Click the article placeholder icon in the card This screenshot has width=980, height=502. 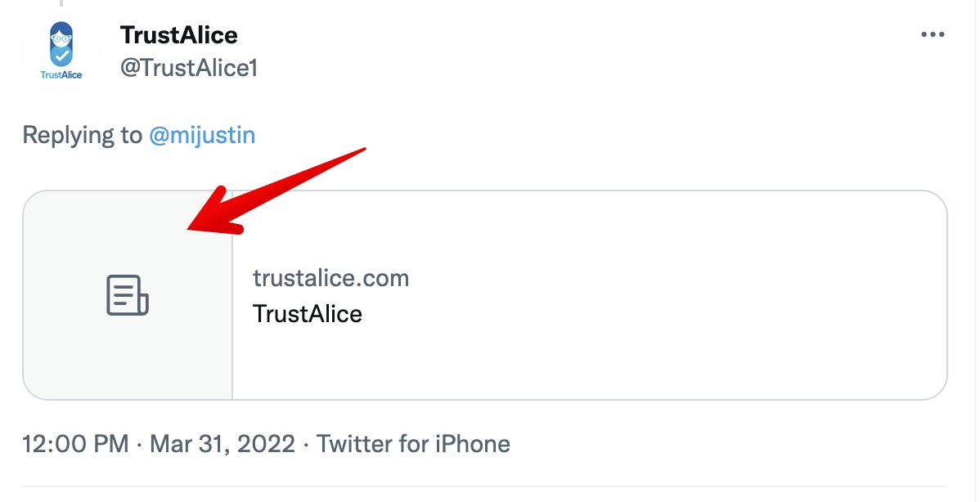(128, 295)
